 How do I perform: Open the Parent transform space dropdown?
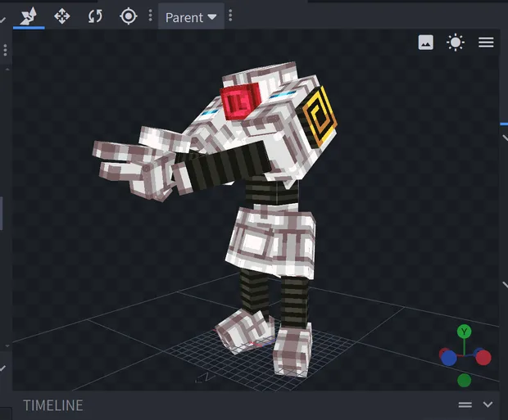(x=191, y=16)
